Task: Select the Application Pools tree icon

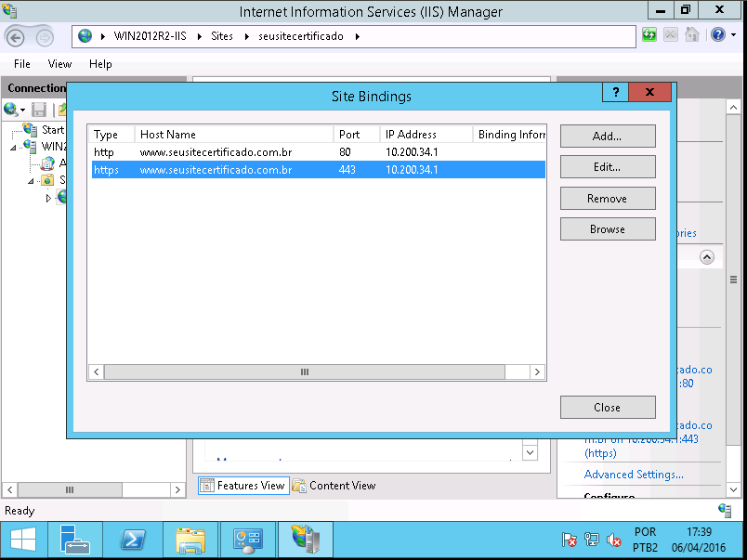Action: tap(47, 163)
